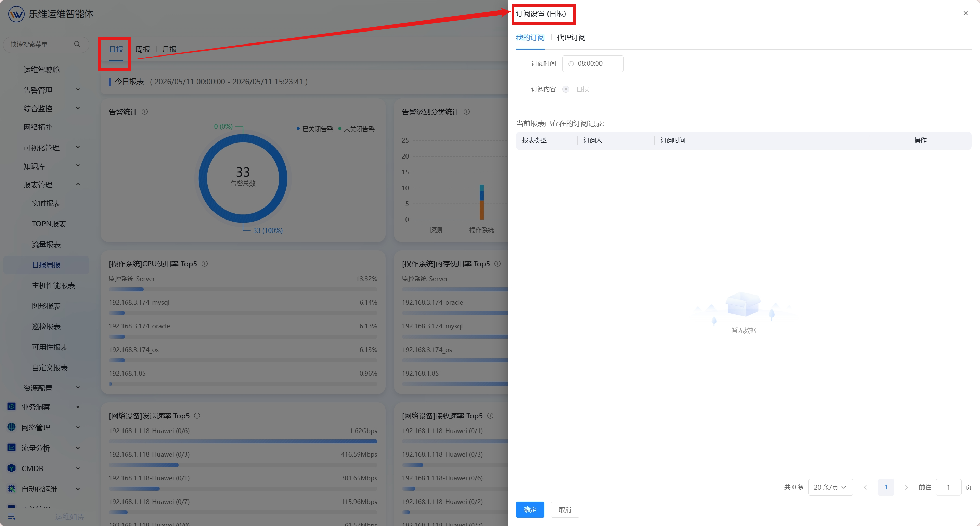Toggle the 未关闭告警 legend item
980x526 pixels.
click(x=357, y=129)
